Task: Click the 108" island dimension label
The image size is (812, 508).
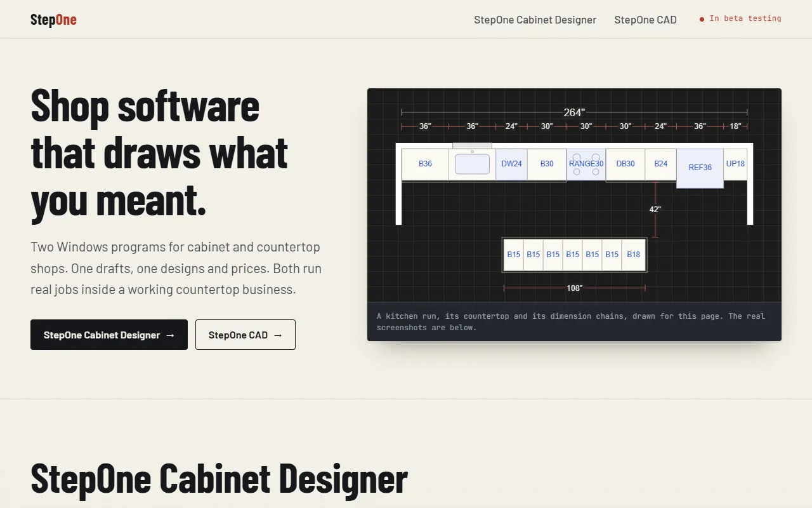Action: click(x=575, y=288)
